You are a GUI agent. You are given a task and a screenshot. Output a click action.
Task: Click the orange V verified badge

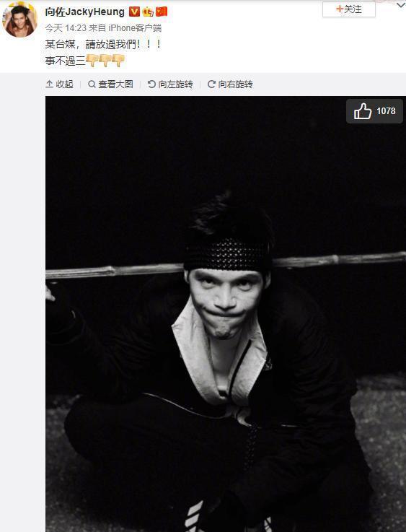click(134, 12)
